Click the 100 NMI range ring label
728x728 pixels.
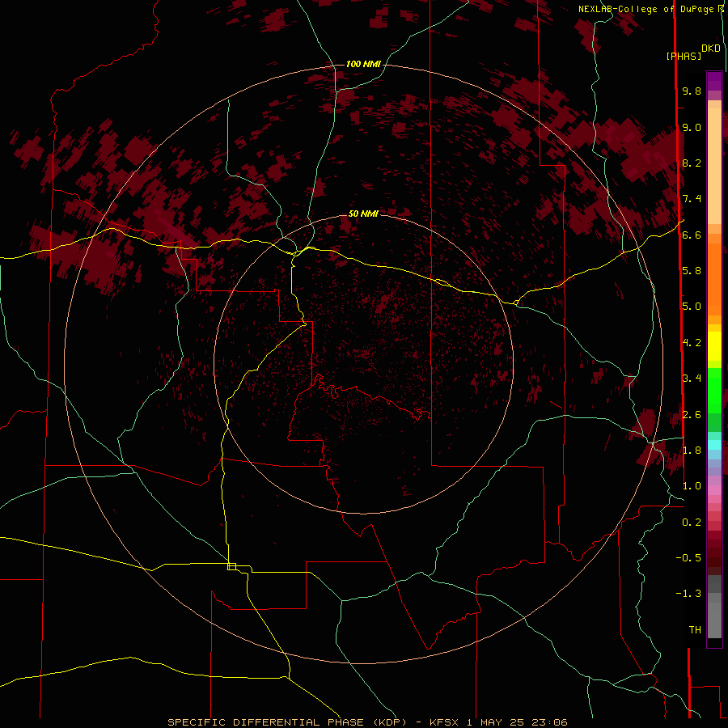(x=363, y=64)
